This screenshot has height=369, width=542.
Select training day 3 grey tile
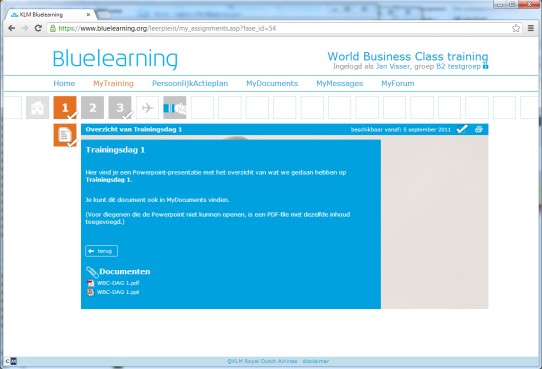pyautogui.click(x=120, y=107)
